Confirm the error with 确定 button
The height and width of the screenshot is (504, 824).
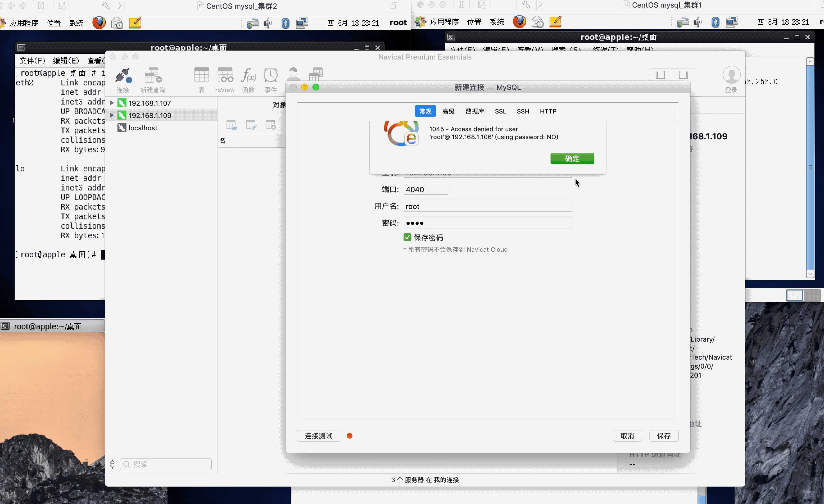pyautogui.click(x=572, y=158)
